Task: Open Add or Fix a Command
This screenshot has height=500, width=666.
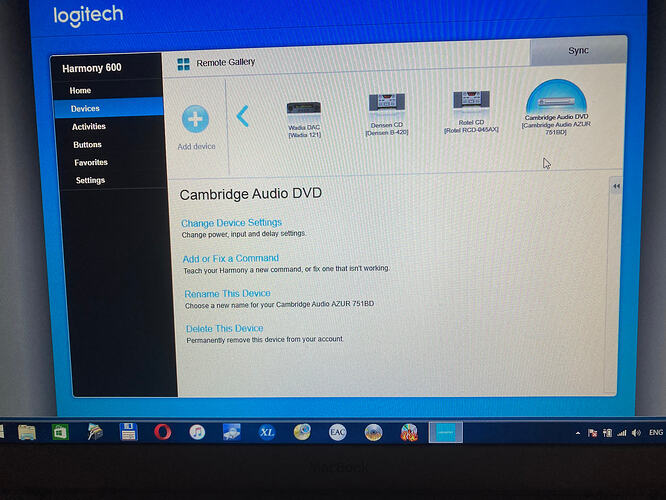Action: point(230,258)
